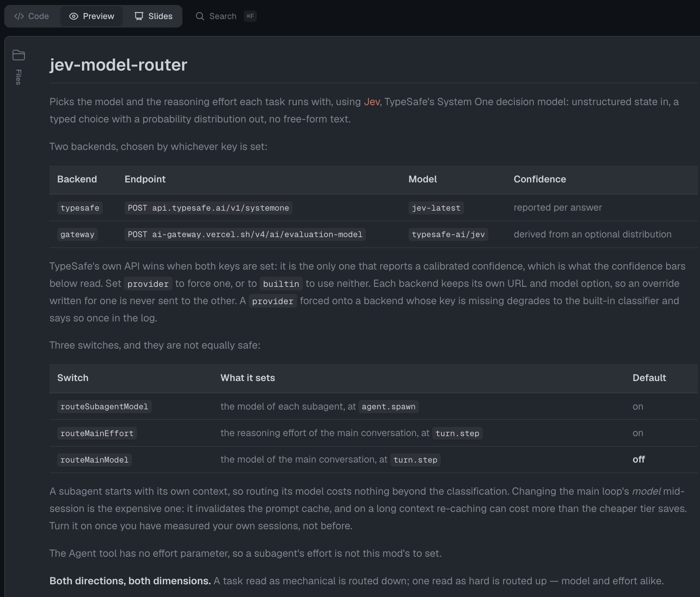This screenshot has height=597, width=700.
Task: Click the routeMainEffort code label
Action: pos(97,433)
